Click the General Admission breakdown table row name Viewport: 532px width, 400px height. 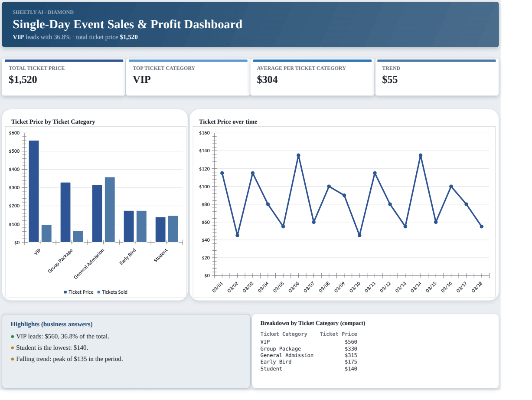pyautogui.click(x=287, y=355)
